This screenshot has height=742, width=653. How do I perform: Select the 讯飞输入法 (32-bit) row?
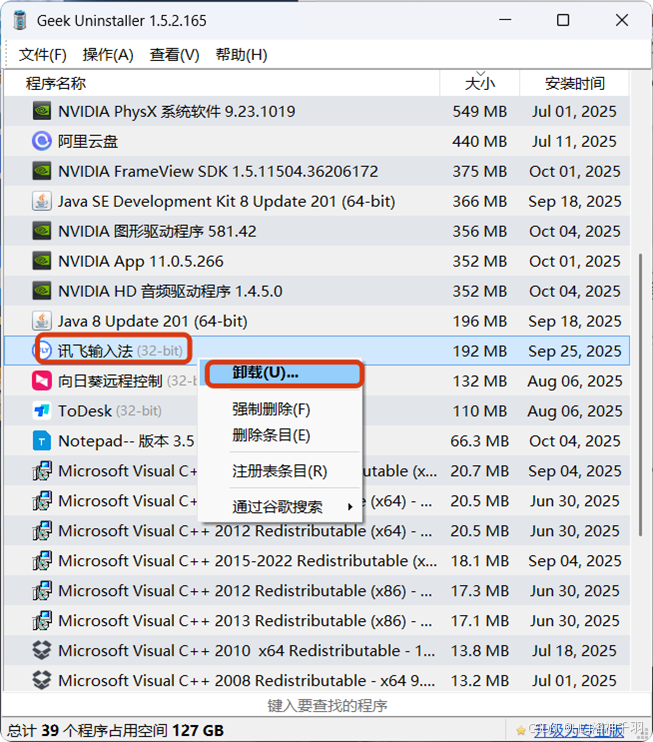[317, 351]
